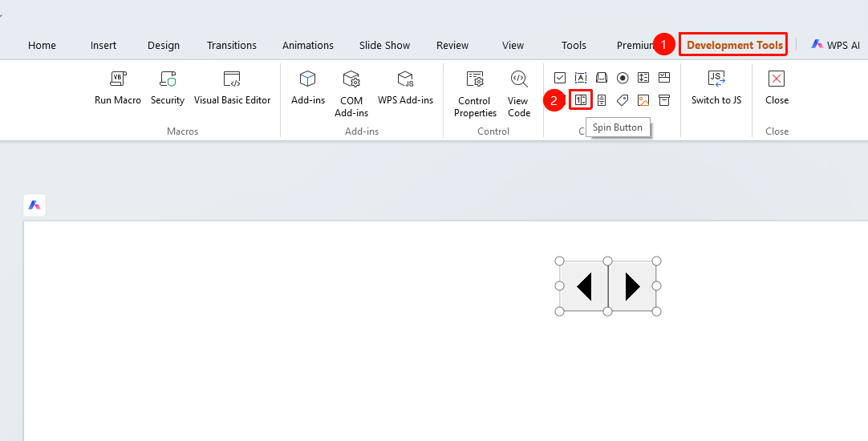Open the View tab
The image size is (868, 441).
[x=513, y=46]
